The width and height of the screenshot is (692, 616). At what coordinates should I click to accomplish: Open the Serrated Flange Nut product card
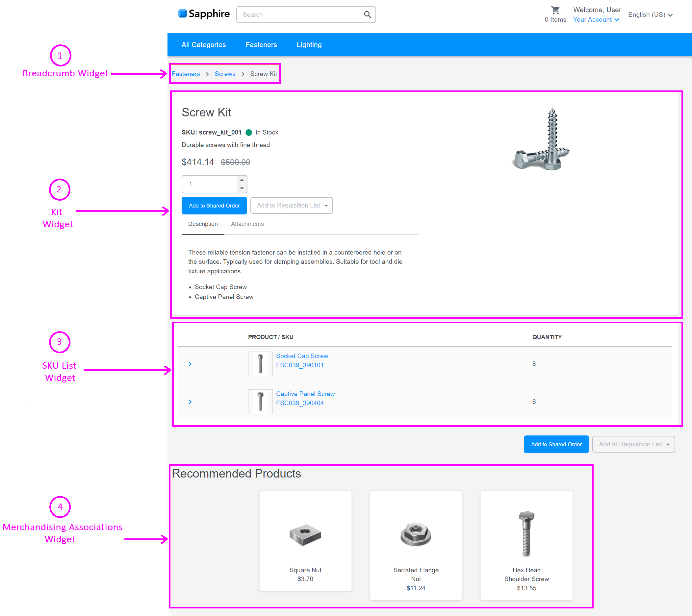[x=416, y=545]
